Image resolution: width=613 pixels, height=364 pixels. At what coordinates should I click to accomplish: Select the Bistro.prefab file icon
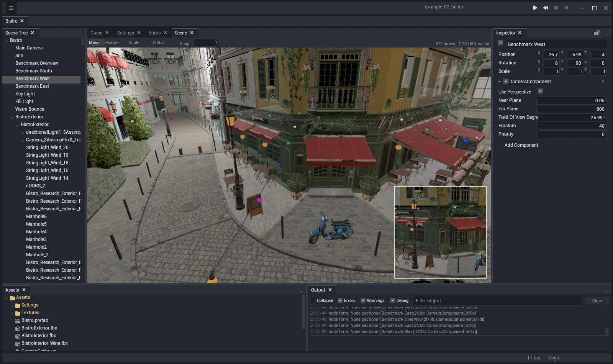click(18, 321)
